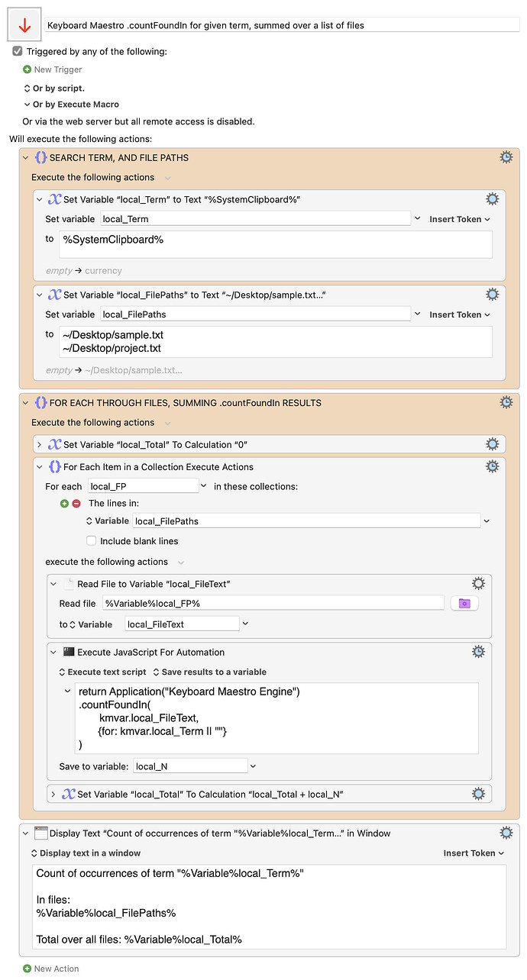The image size is (527, 980).
Task: Open gear menu for Set local_Term action
Action: click(492, 199)
